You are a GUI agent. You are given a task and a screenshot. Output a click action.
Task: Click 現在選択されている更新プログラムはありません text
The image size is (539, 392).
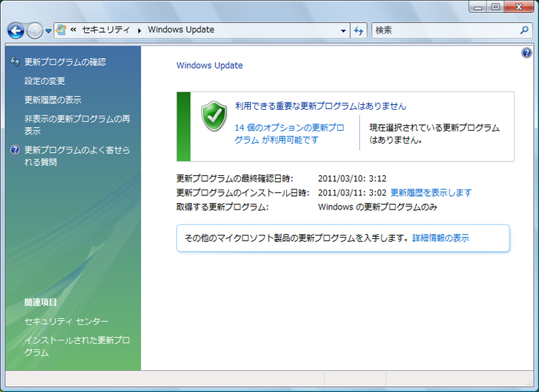pos(435,134)
